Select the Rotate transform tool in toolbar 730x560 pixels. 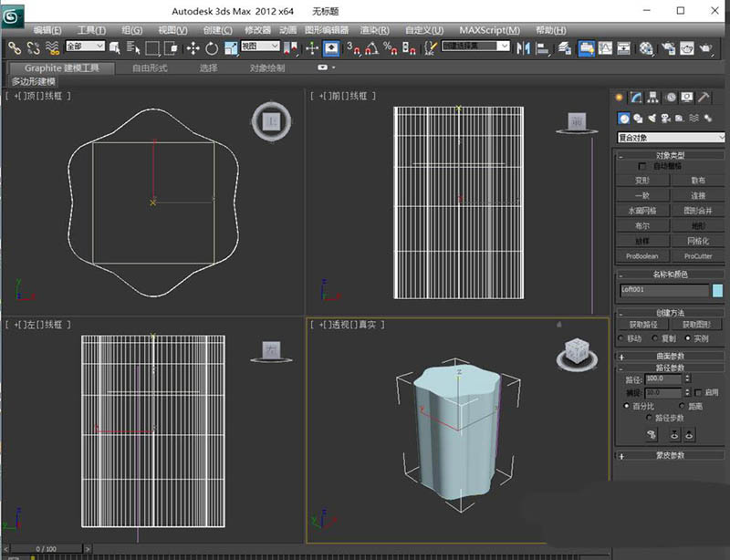coord(212,47)
